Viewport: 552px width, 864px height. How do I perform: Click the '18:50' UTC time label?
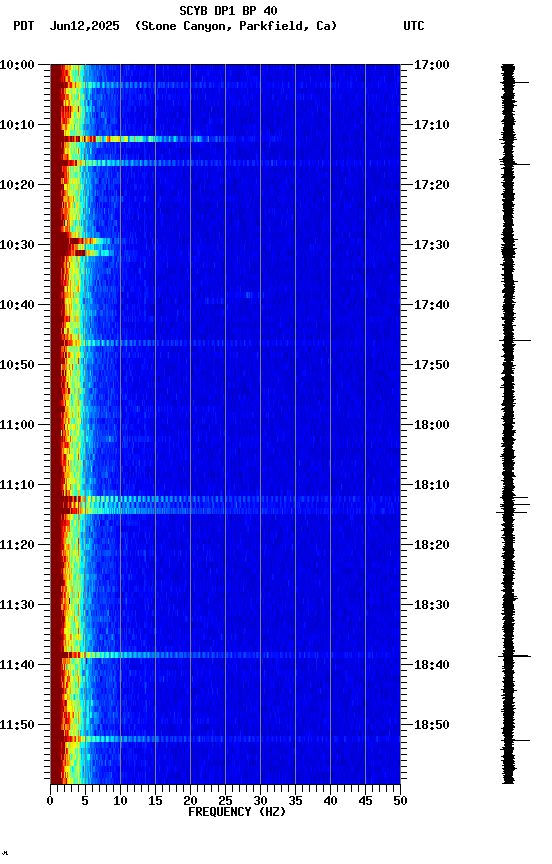[x=432, y=726]
